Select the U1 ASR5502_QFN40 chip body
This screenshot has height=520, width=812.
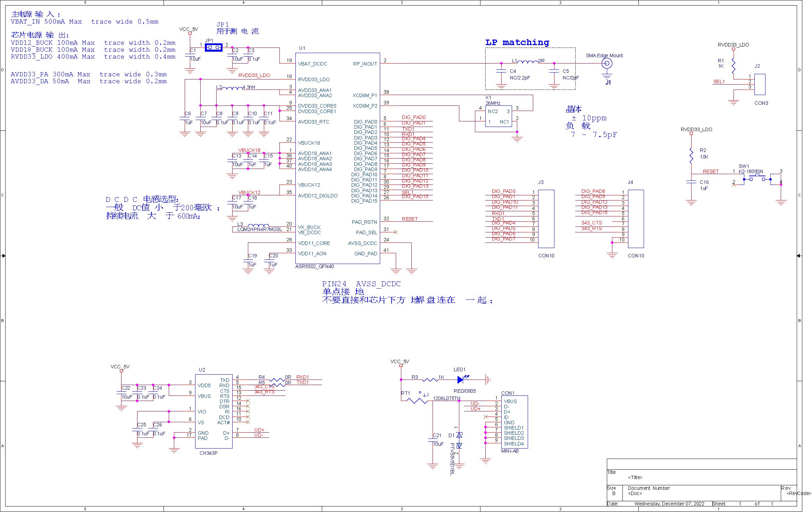(x=337, y=158)
